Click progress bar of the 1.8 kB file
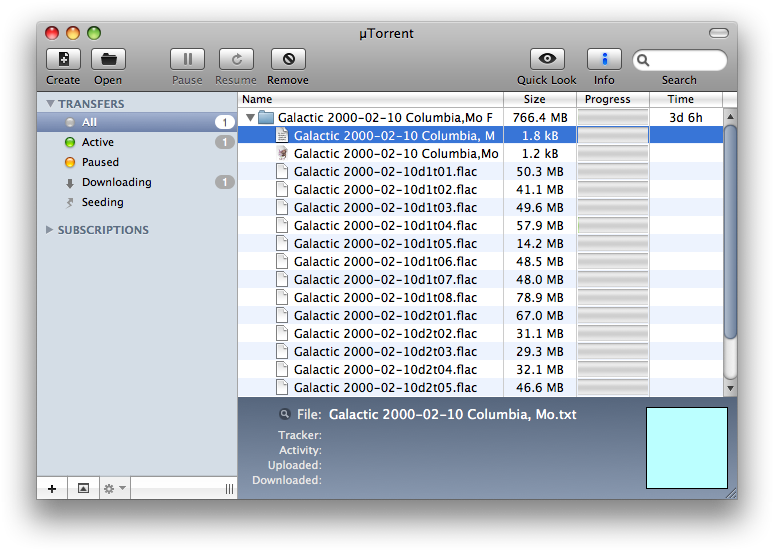 coord(613,135)
